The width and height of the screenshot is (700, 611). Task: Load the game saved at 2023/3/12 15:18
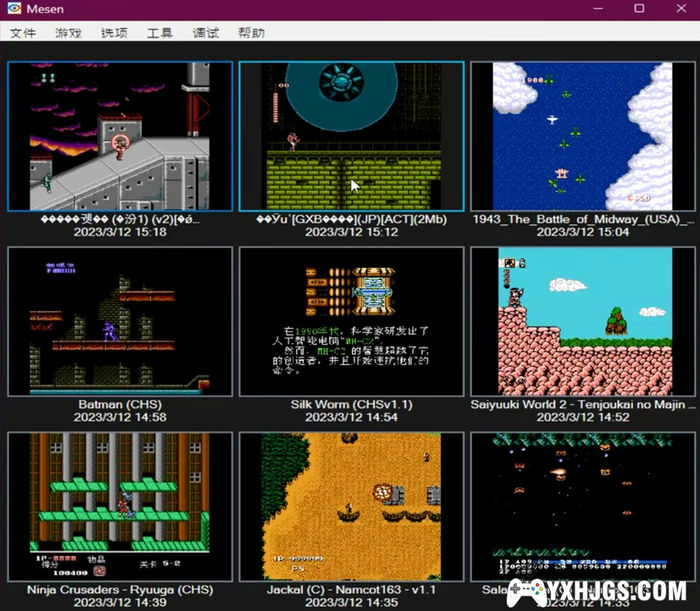pyautogui.click(x=120, y=136)
